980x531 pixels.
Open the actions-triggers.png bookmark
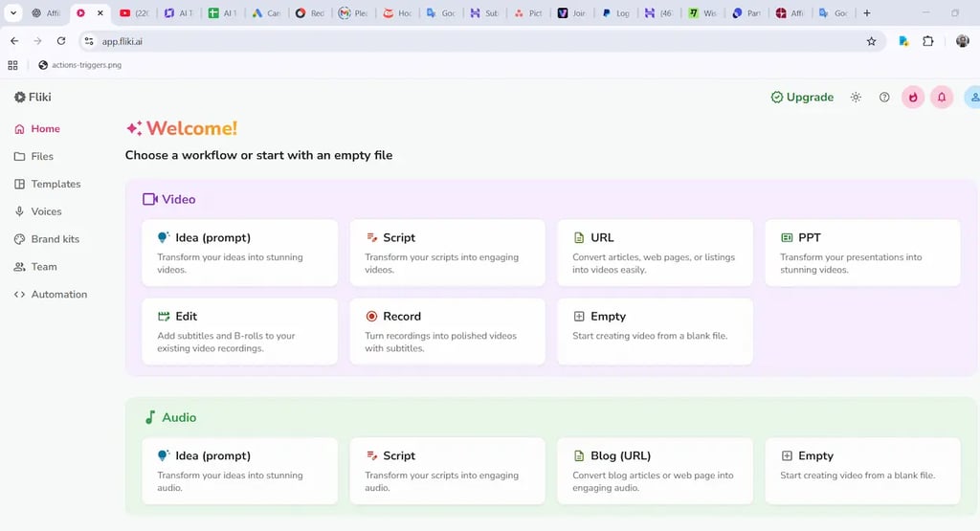(80, 65)
